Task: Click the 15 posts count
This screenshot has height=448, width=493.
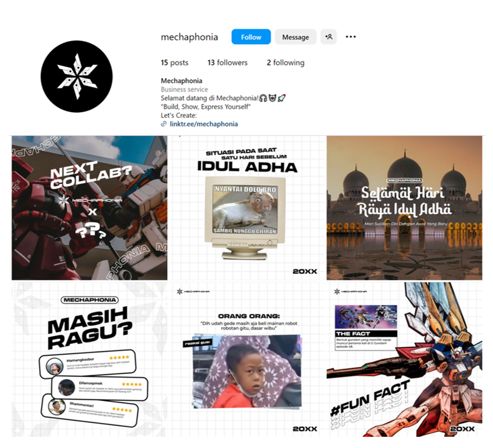Action: tap(175, 63)
